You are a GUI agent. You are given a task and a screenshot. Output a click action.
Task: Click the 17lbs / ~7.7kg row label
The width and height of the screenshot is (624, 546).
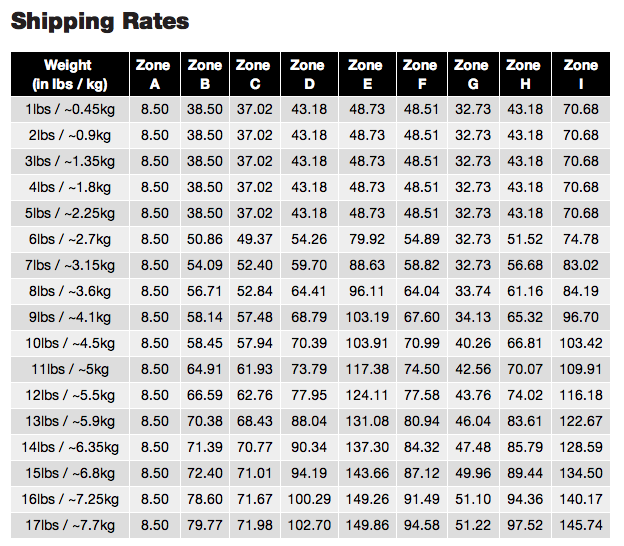click(x=68, y=525)
